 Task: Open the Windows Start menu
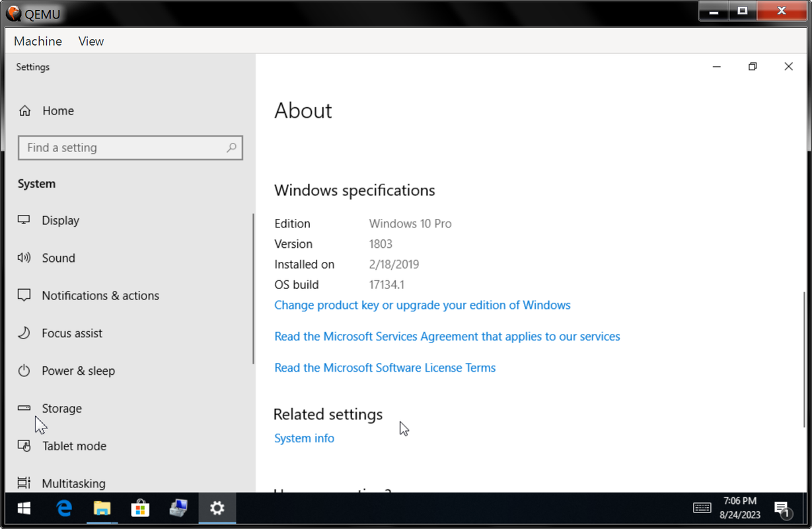(24, 508)
